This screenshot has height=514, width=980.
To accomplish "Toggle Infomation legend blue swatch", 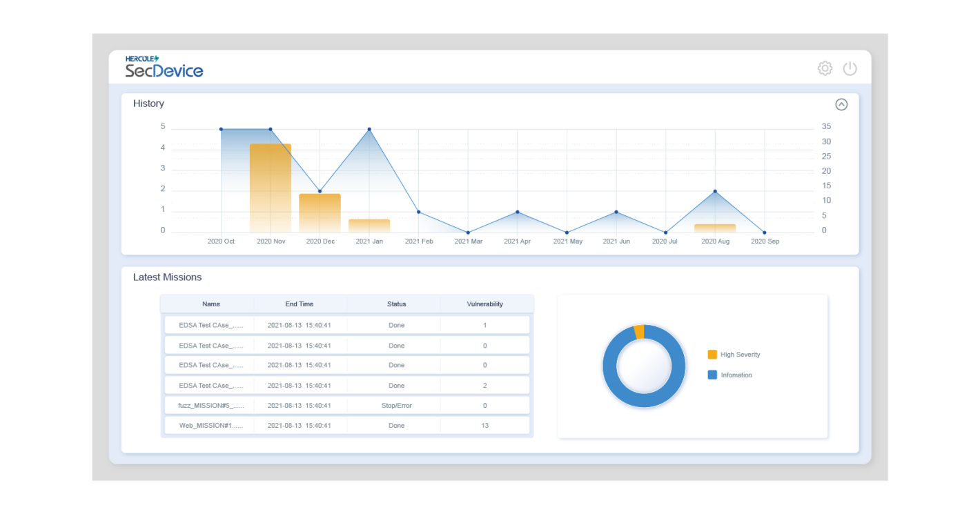I will tap(712, 375).
